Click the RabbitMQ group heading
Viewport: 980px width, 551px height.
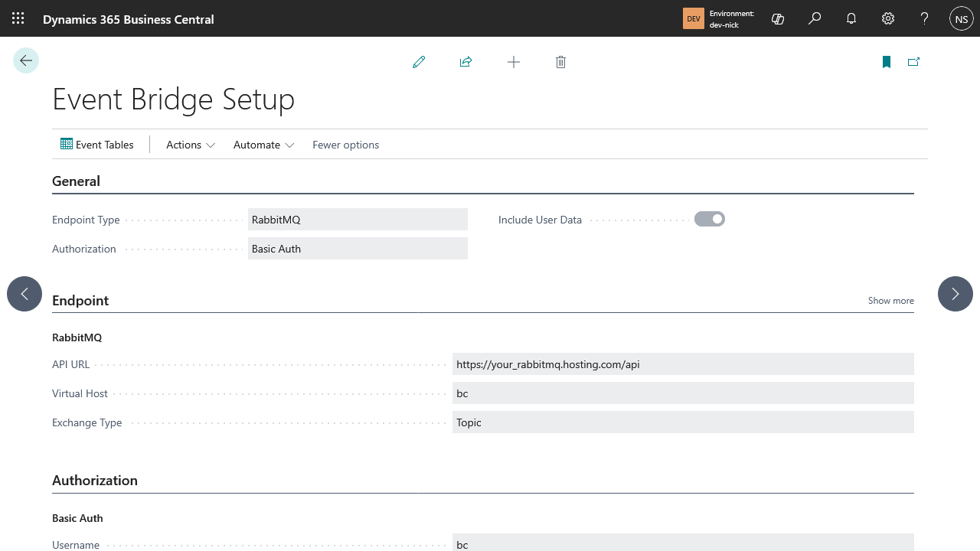point(77,337)
